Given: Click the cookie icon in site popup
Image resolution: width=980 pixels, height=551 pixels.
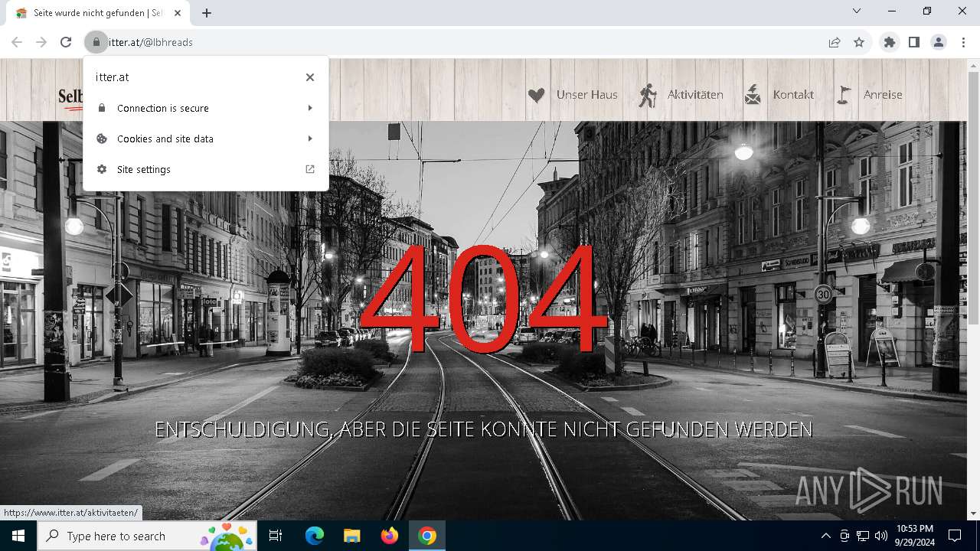Looking at the screenshot, I should pos(101,139).
